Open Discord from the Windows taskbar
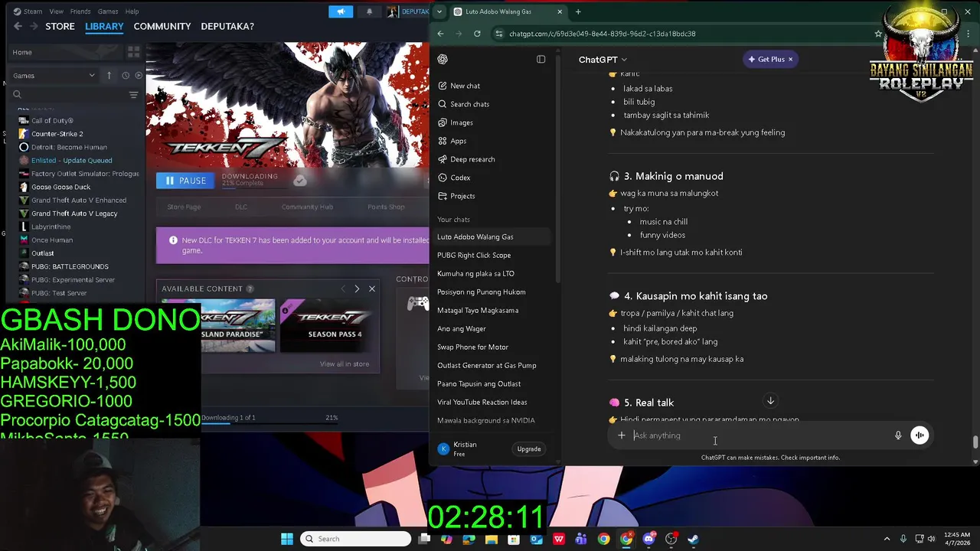980x551 pixels. click(648, 539)
